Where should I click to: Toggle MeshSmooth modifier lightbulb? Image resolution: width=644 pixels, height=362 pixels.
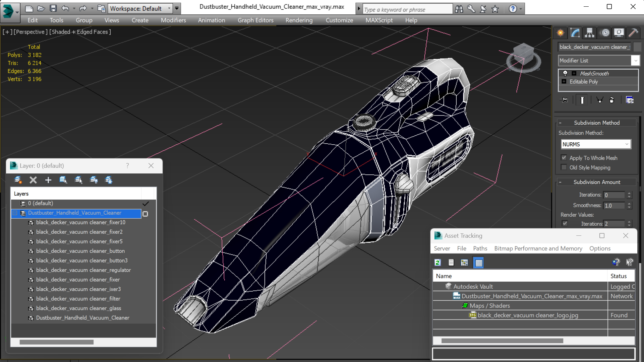565,73
